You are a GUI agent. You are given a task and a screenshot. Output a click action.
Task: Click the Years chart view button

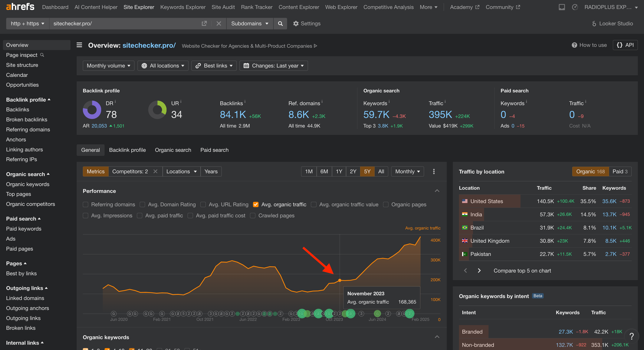point(211,171)
